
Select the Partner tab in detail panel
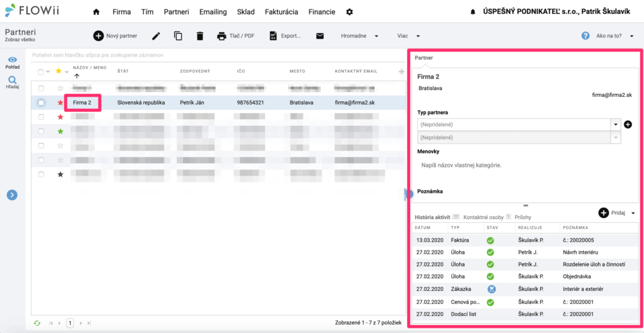click(x=423, y=58)
